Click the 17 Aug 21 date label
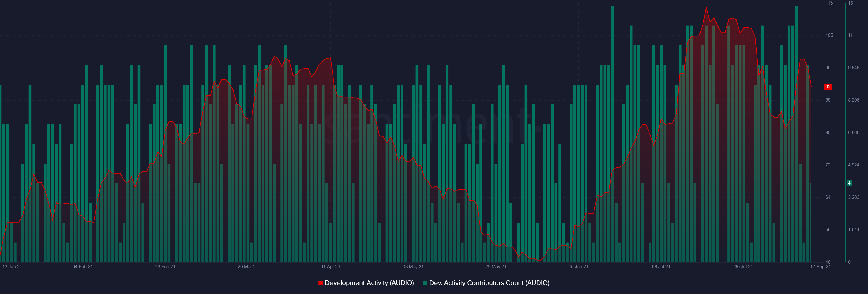This screenshot has height=294, width=868. [x=821, y=267]
